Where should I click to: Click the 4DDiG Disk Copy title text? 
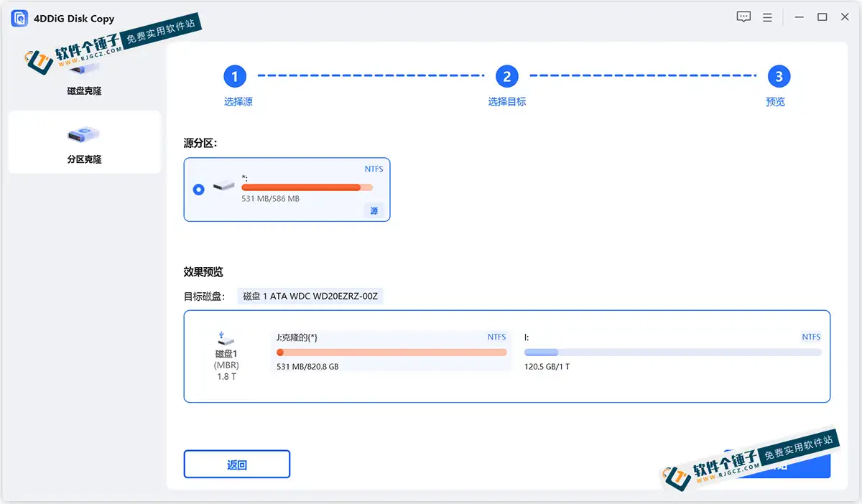tap(74, 19)
